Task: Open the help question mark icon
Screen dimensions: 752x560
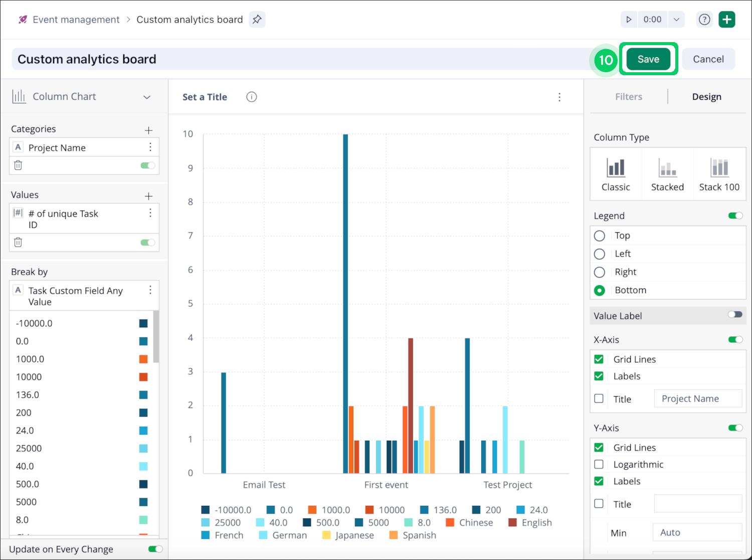Action: (704, 20)
